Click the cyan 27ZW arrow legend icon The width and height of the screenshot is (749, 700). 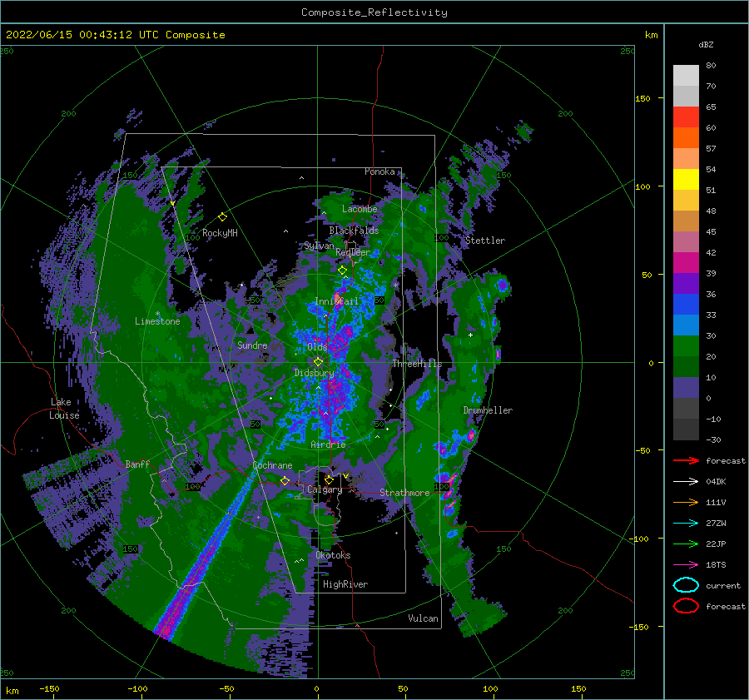pos(686,523)
